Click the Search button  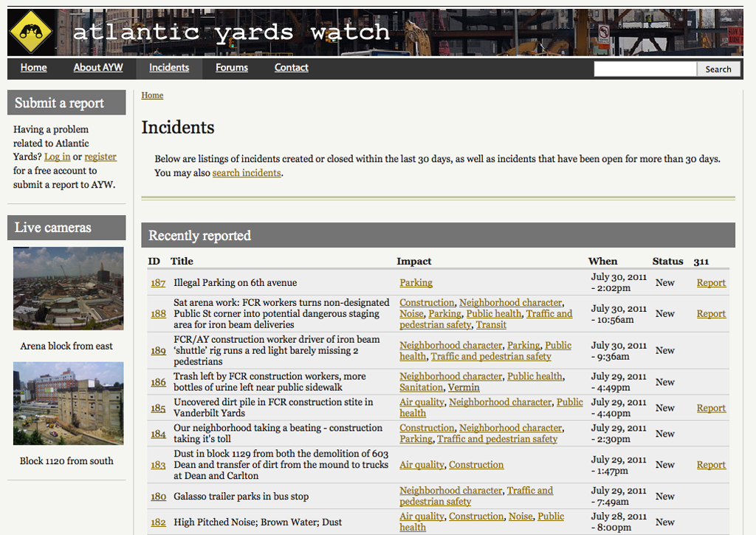[x=718, y=69]
